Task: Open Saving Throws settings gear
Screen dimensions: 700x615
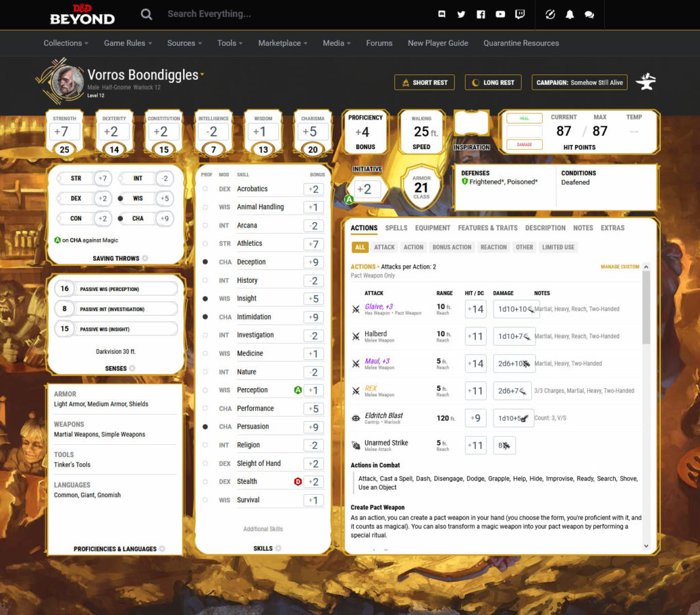Action: coord(145,258)
